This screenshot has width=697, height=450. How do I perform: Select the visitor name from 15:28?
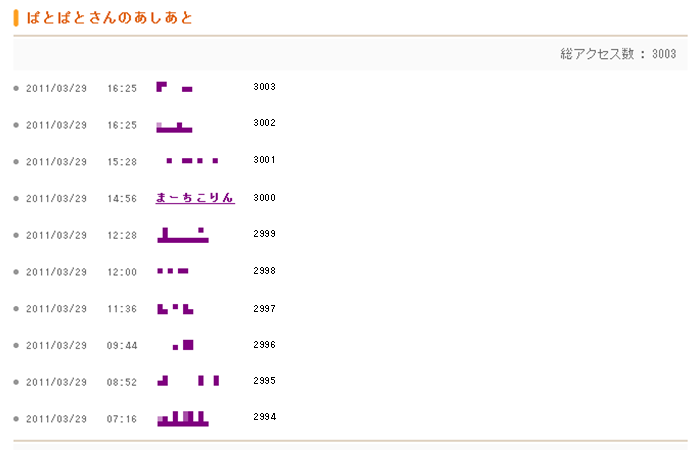coord(191,161)
